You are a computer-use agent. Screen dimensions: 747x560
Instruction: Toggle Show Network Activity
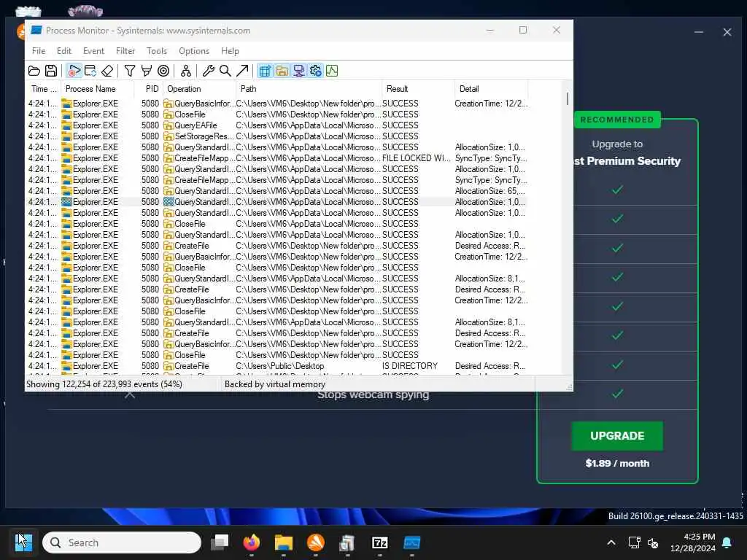coord(298,71)
